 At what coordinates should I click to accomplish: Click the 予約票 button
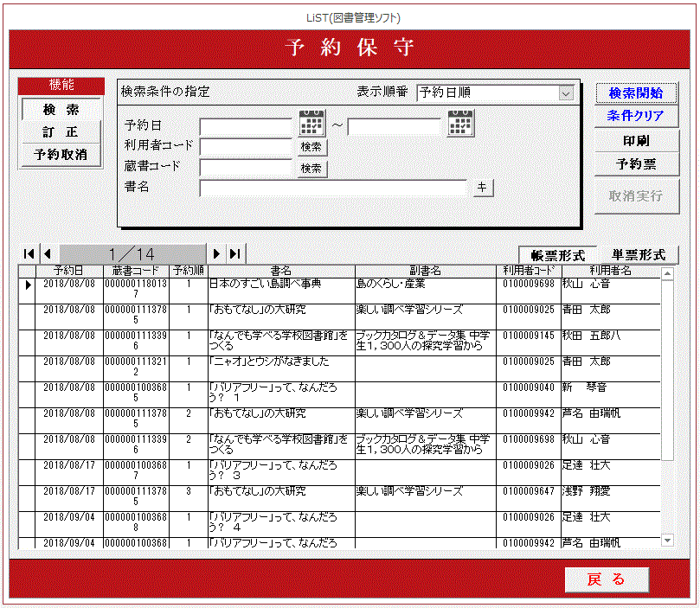coord(636,164)
